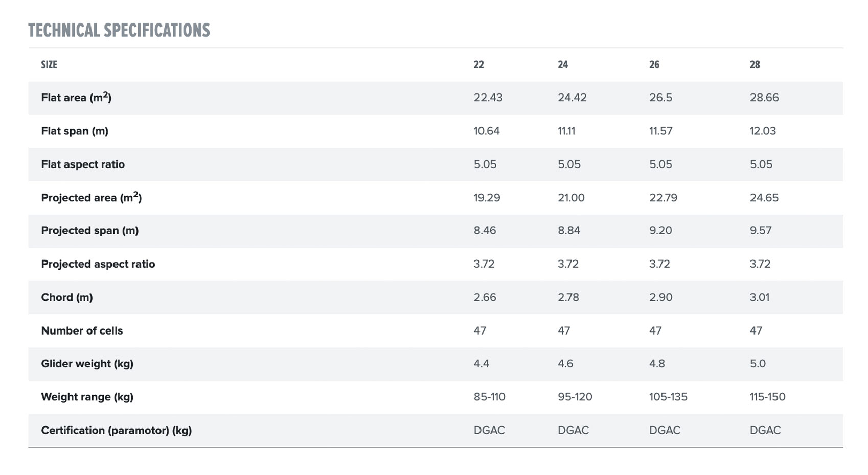868x475 pixels.
Task: Click the DGAC value under size 26
Action: [x=665, y=430]
